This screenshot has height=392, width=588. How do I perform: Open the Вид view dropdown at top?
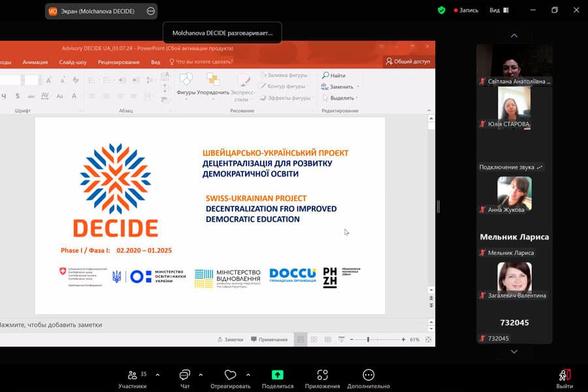pos(498,10)
